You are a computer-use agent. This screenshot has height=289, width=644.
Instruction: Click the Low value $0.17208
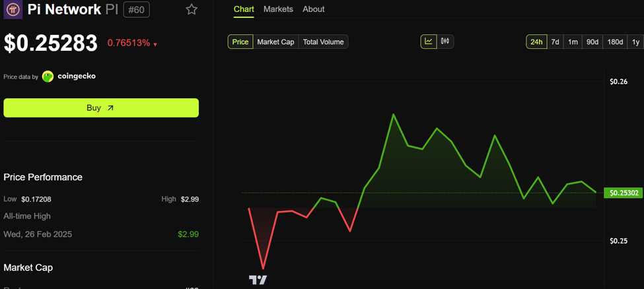click(x=36, y=199)
